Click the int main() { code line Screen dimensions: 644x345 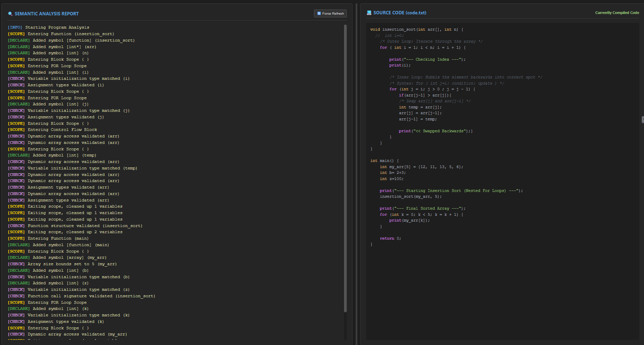[385, 161]
